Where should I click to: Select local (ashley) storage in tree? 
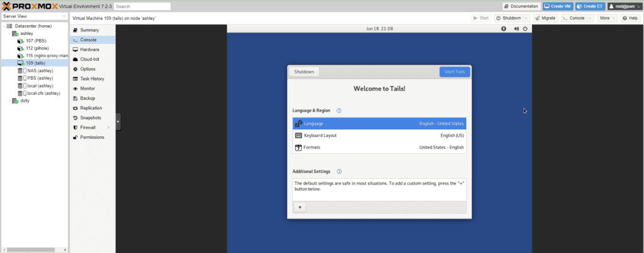click(34, 86)
